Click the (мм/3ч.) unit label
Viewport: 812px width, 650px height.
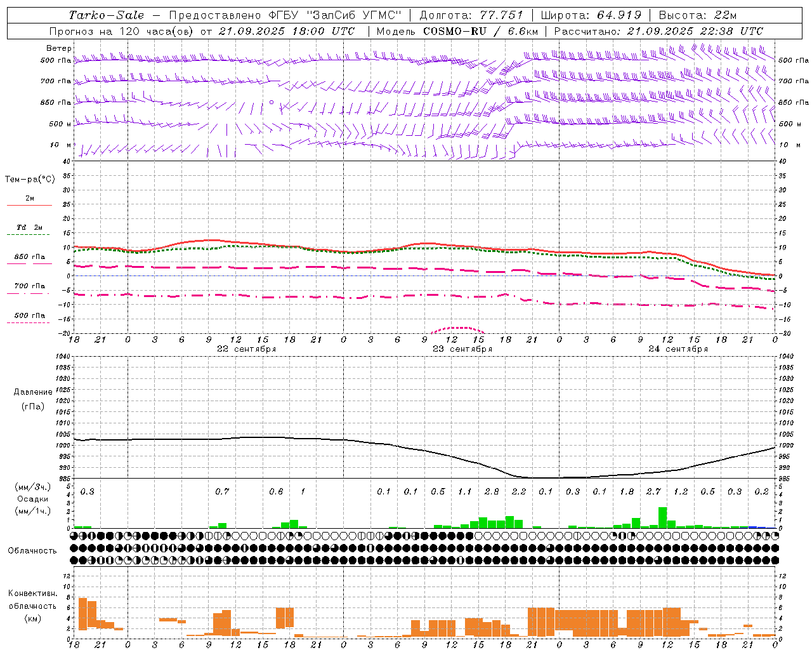pyautogui.click(x=33, y=487)
